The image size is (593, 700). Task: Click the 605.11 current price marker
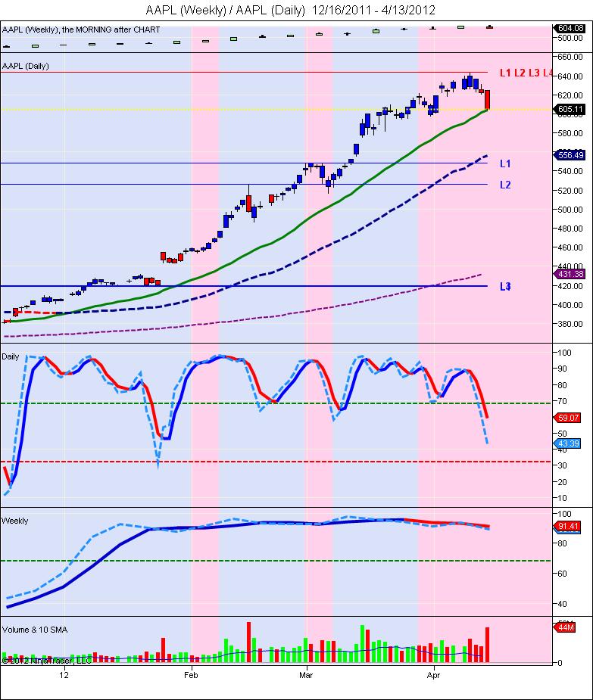pos(570,109)
